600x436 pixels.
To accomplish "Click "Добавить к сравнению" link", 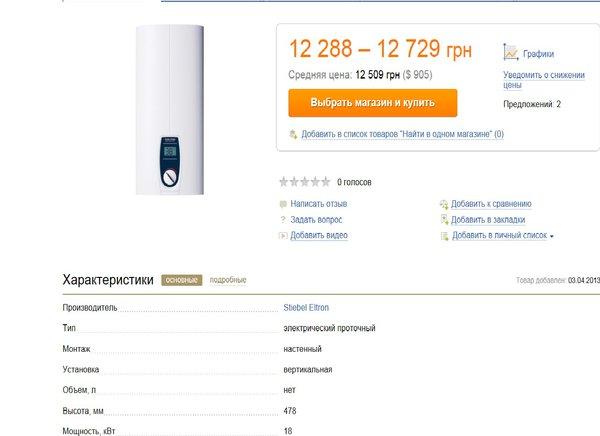I will point(491,204).
